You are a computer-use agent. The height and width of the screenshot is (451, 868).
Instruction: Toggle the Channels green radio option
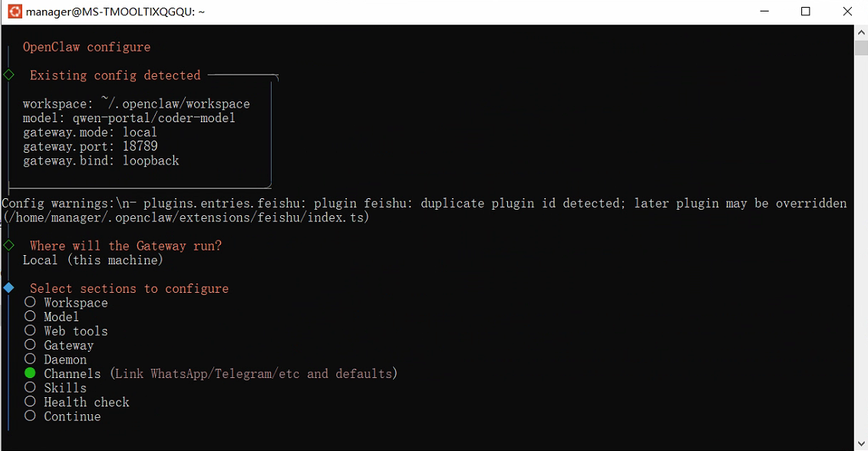[30, 373]
